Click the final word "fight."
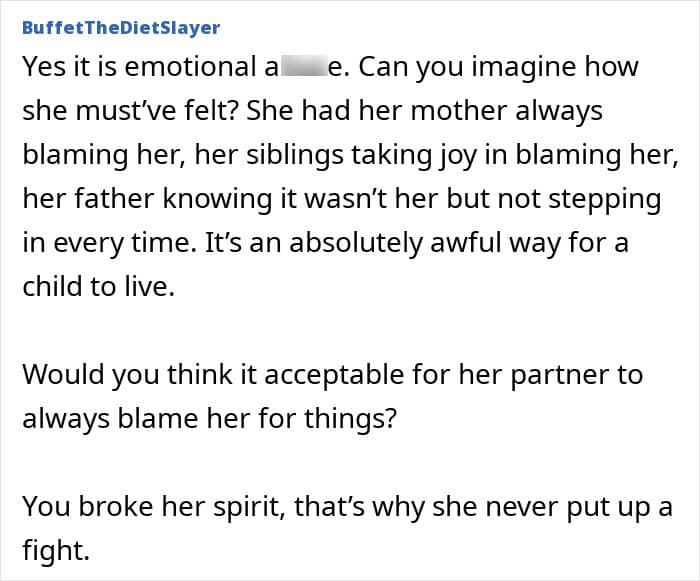The width and height of the screenshot is (700, 581). [x=54, y=551]
